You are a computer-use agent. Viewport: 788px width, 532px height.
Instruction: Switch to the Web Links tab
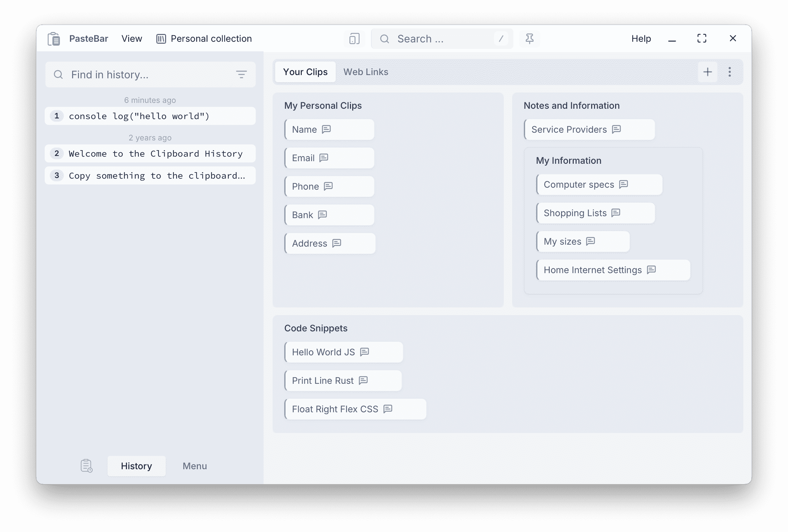point(366,72)
